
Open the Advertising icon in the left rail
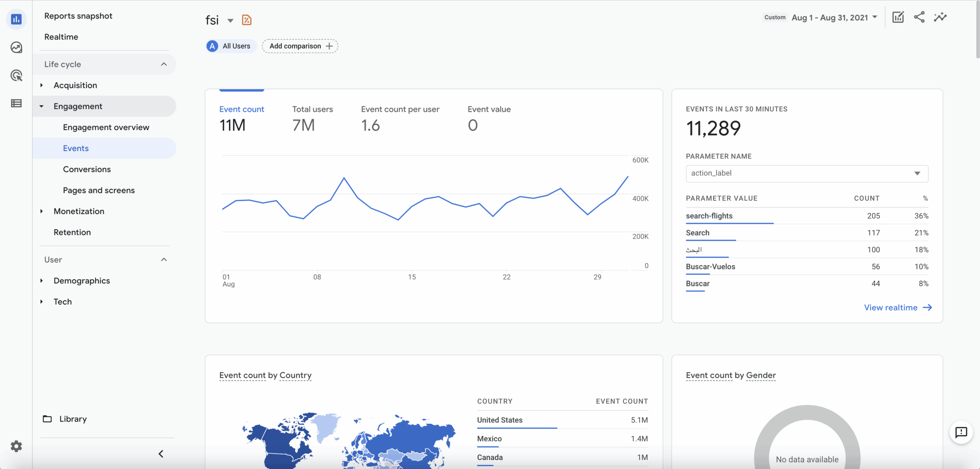pyautogui.click(x=16, y=75)
